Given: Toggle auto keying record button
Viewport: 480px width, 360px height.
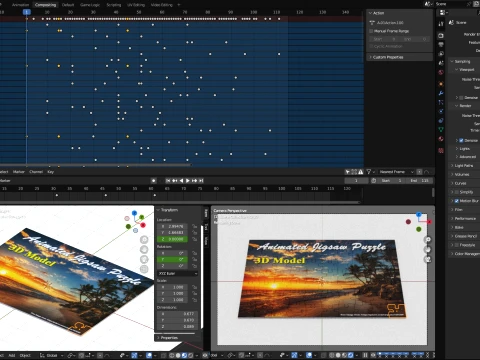Looking at the screenshot, I should tap(153, 181).
